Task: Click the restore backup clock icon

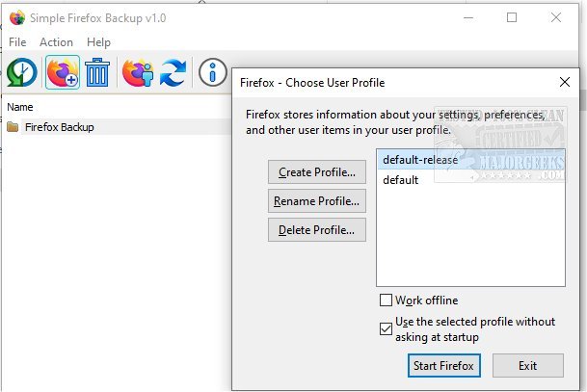Action: coord(22,72)
